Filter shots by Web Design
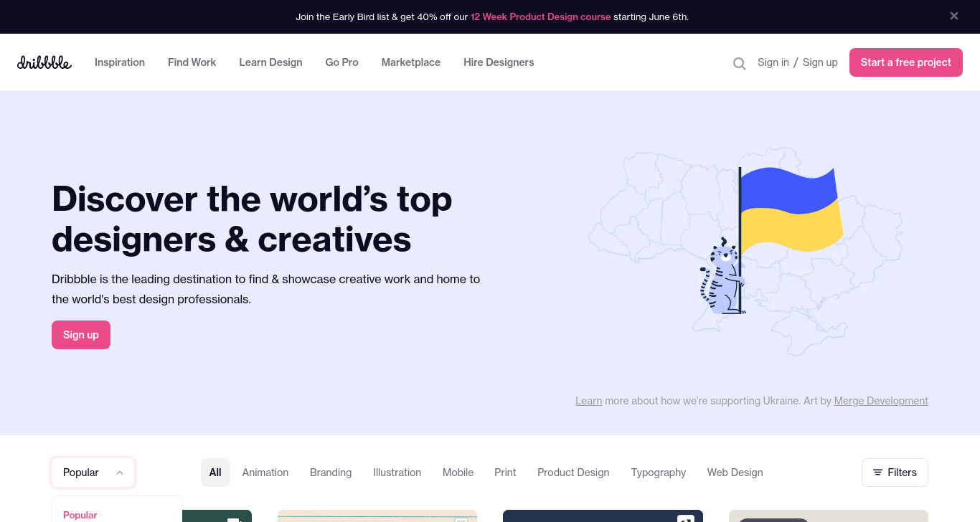The image size is (980, 522). 735,473
